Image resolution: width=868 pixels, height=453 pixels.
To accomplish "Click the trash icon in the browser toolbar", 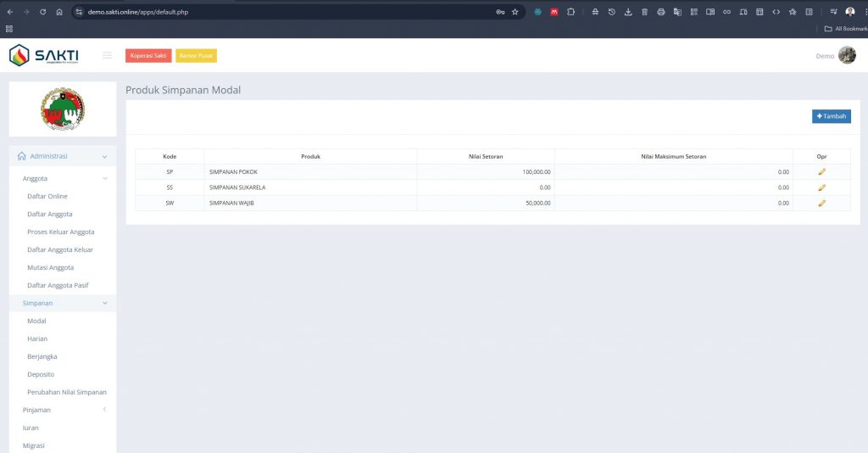I will point(644,12).
